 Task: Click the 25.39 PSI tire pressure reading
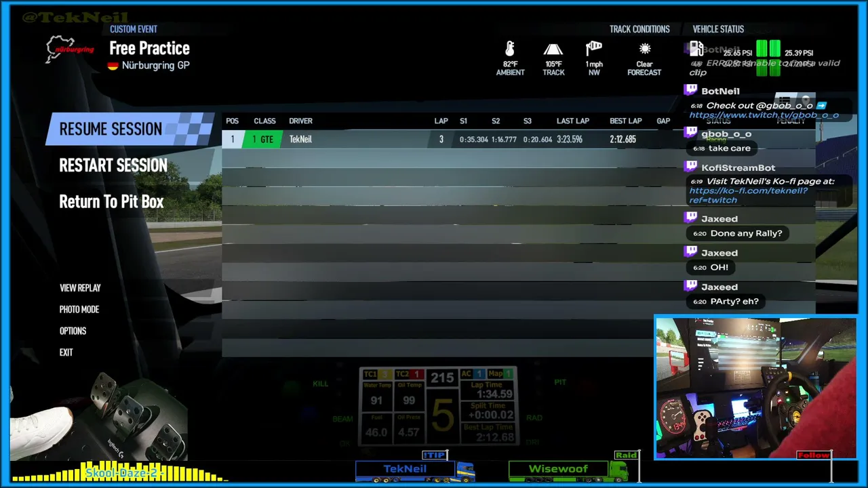point(799,53)
